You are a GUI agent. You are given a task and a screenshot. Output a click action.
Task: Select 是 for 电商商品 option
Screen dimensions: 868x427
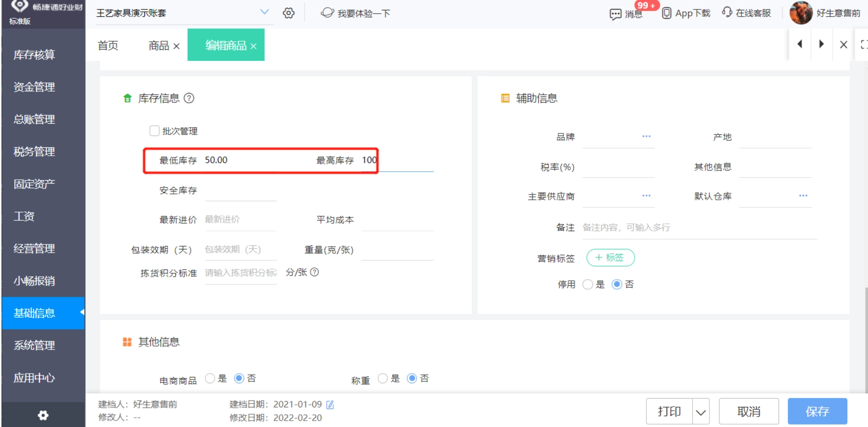(210, 378)
